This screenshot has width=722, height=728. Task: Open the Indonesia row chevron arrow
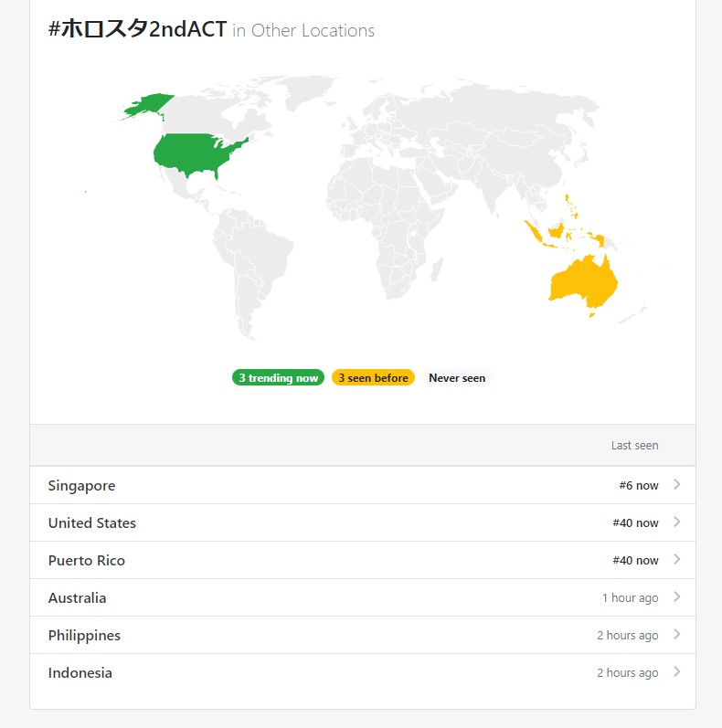tap(677, 671)
